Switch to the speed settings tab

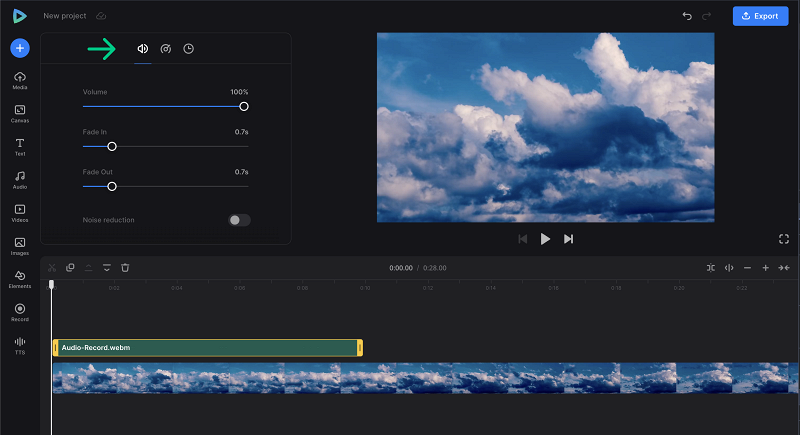(x=166, y=48)
